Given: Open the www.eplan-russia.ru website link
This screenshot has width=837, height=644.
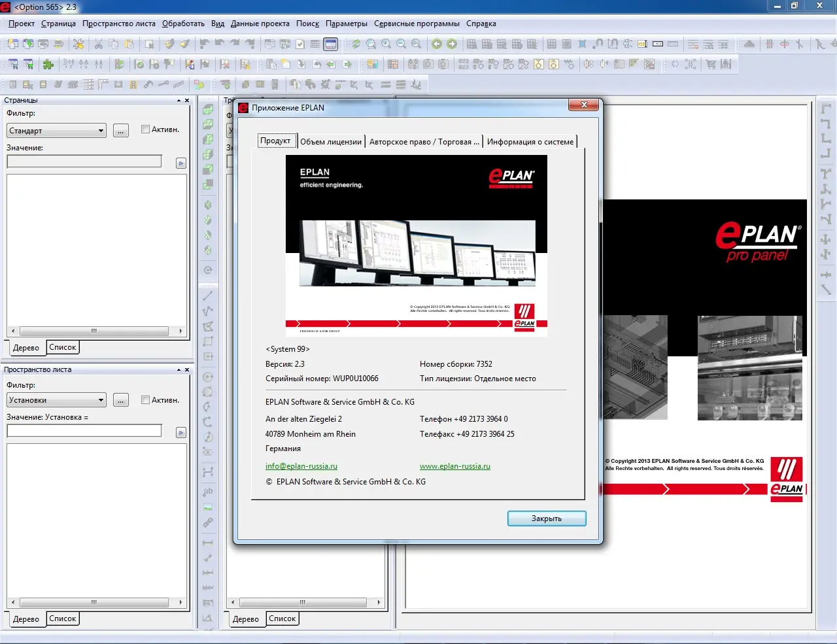Looking at the screenshot, I should (x=455, y=466).
